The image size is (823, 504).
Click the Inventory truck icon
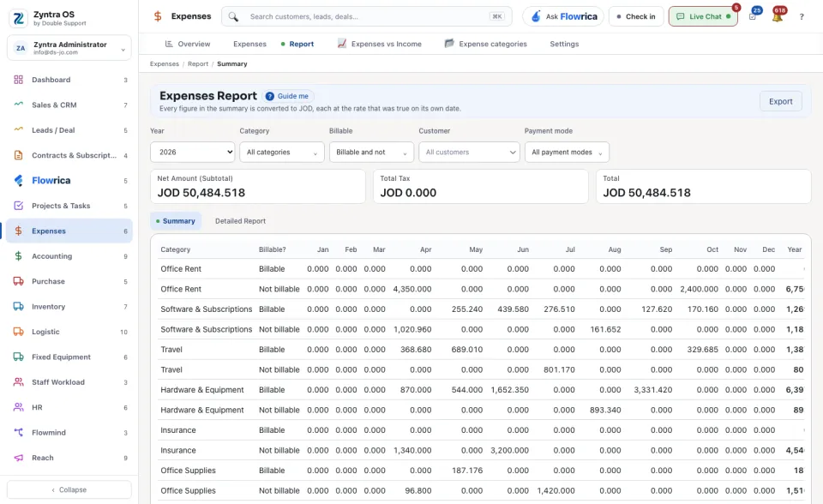(x=18, y=307)
